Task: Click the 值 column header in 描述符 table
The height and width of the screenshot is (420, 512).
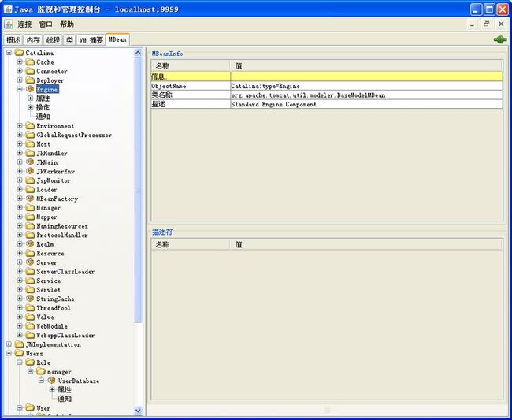Action: pos(366,244)
